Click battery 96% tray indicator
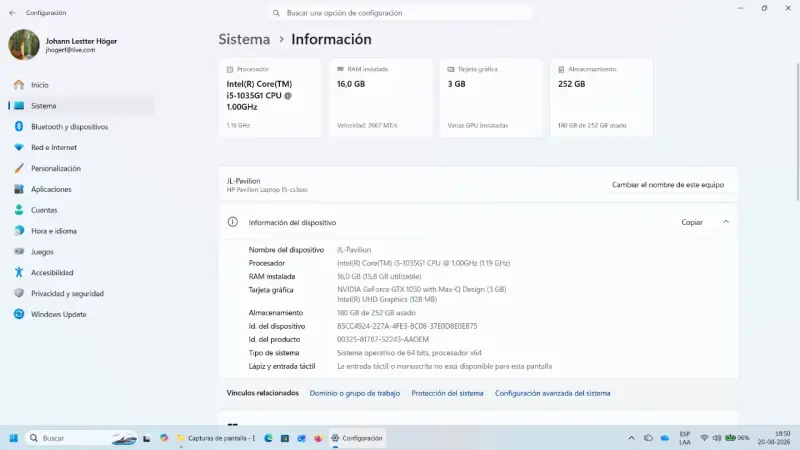This screenshot has height=450, width=800. 737,438
